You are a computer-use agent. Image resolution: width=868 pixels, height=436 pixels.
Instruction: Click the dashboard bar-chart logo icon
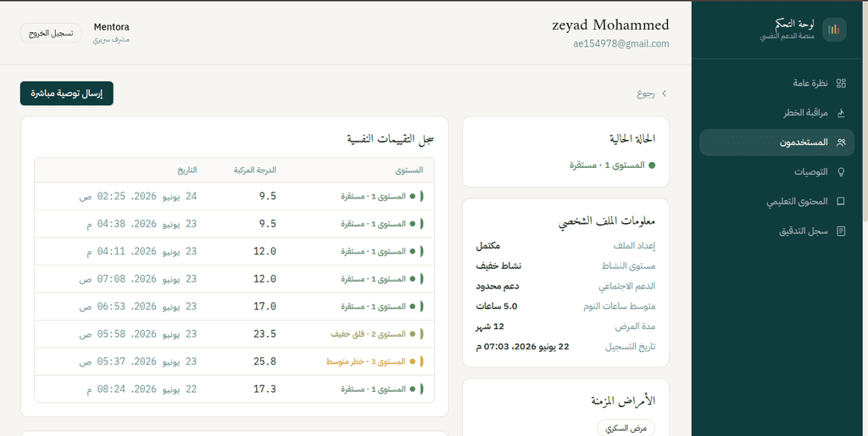(x=834, y=30)
